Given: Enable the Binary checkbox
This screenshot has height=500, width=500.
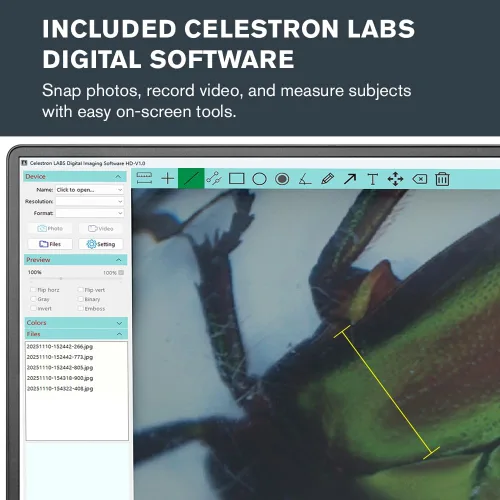Looking at the screenshot, I should [x=80, y=299].
